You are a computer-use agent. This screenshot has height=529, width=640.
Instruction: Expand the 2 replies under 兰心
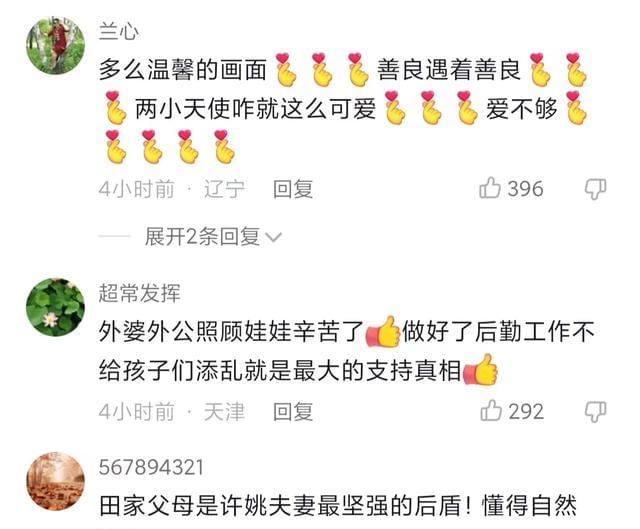pos(202,236)
